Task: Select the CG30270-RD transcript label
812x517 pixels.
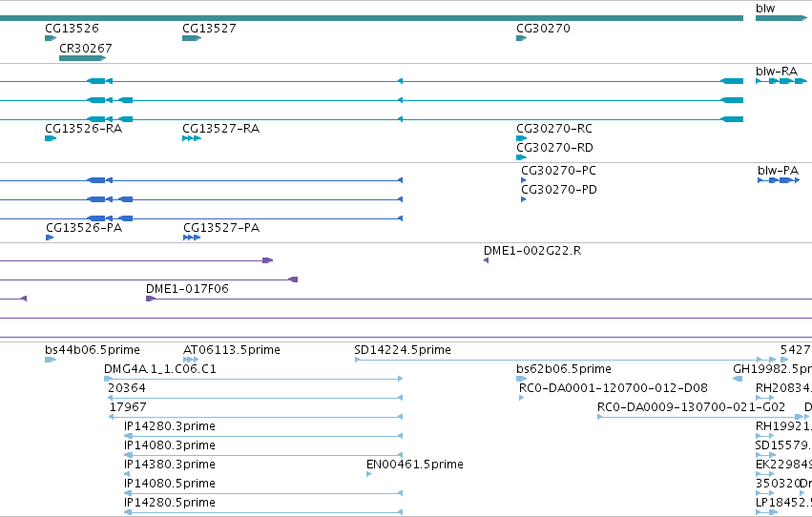Action: [554, 148]
